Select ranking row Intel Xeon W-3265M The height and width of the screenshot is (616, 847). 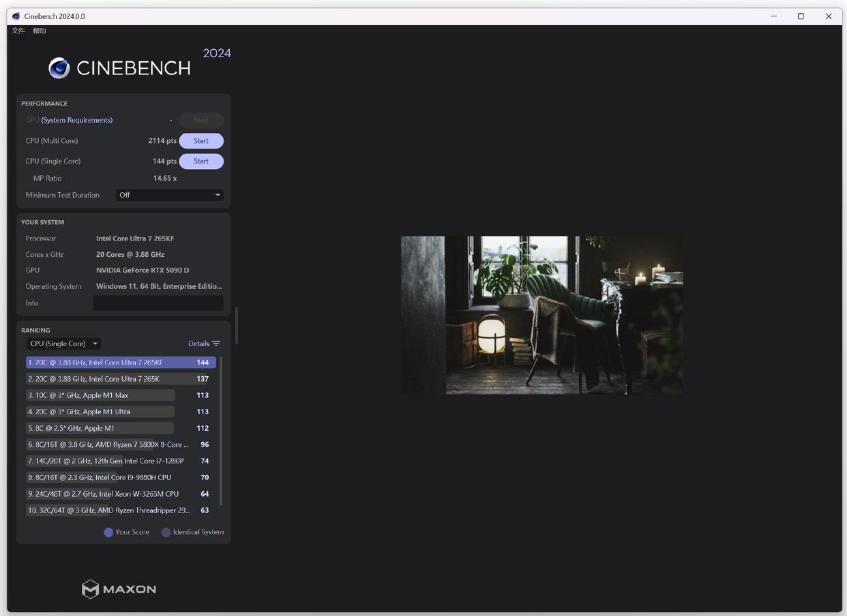[121, 493]
